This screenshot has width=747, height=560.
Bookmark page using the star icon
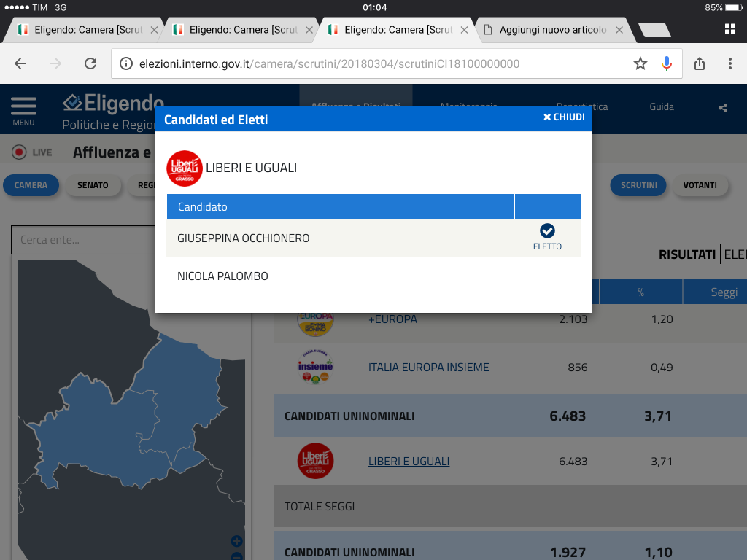click(x=640, y=63)
